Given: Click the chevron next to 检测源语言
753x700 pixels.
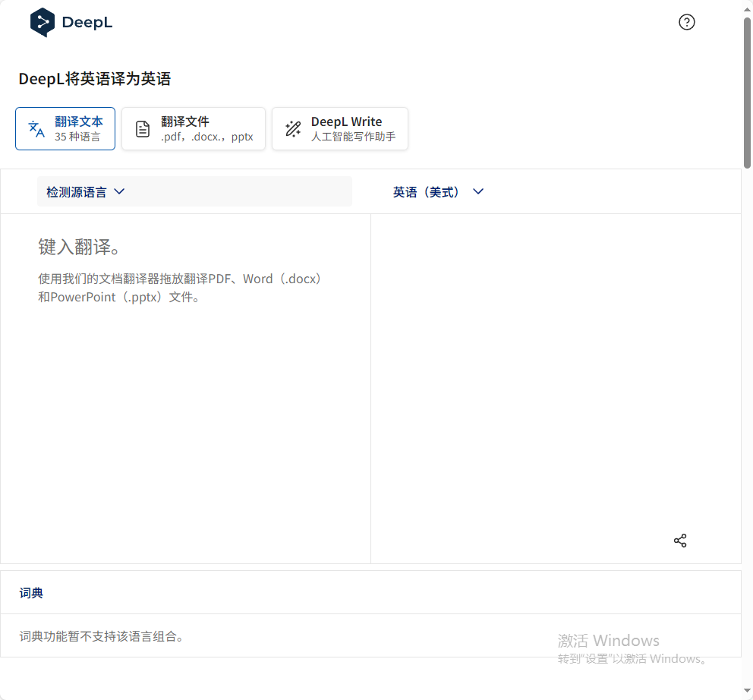Looking at the screenshot, I should click(x=119, y=191).
